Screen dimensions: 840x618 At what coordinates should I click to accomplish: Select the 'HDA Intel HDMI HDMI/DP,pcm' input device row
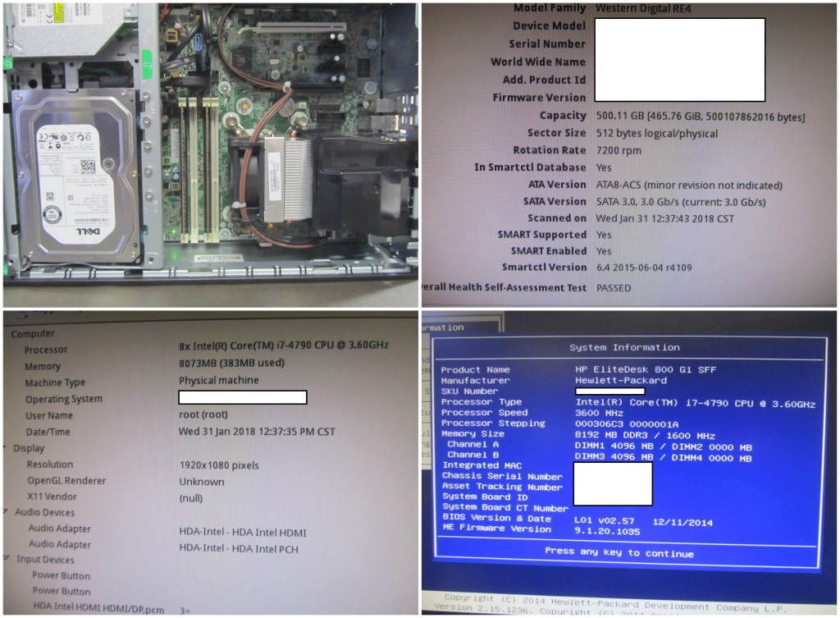[98, 607]
